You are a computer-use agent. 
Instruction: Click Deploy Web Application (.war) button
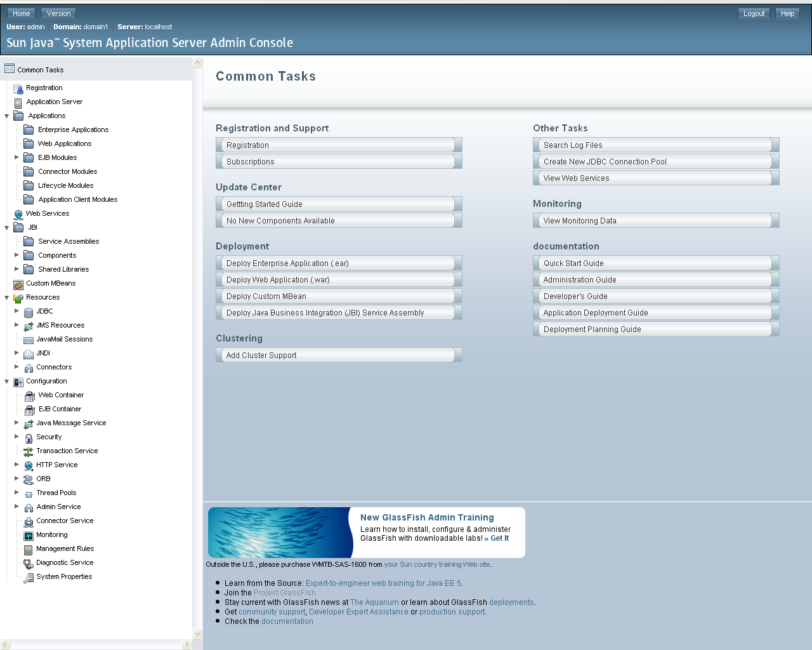pyautogui.click(x=339, y=279)
